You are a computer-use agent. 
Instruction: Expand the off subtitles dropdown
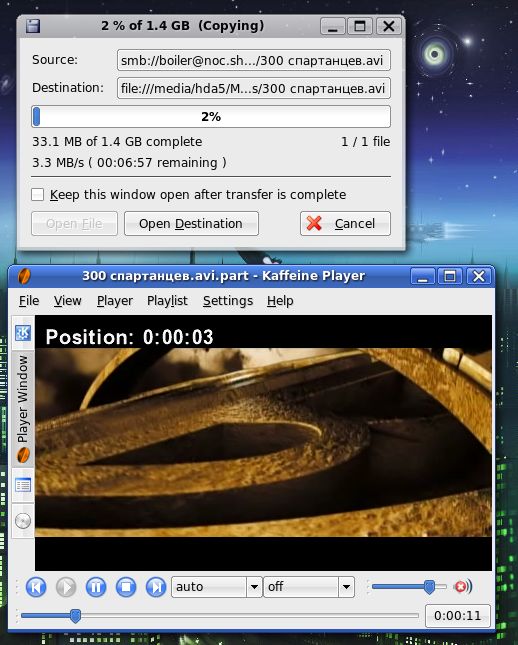[346, 587]
